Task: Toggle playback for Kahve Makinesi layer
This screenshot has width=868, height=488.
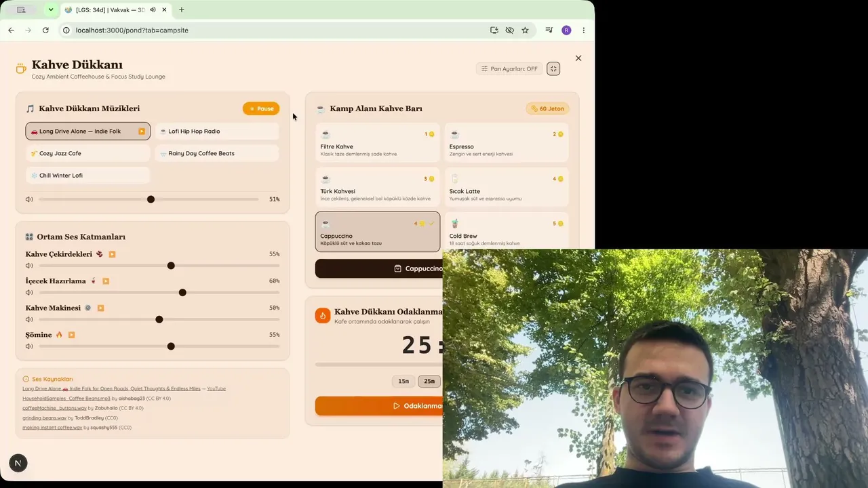Action: pyautogui.click(x=101, y=308)
